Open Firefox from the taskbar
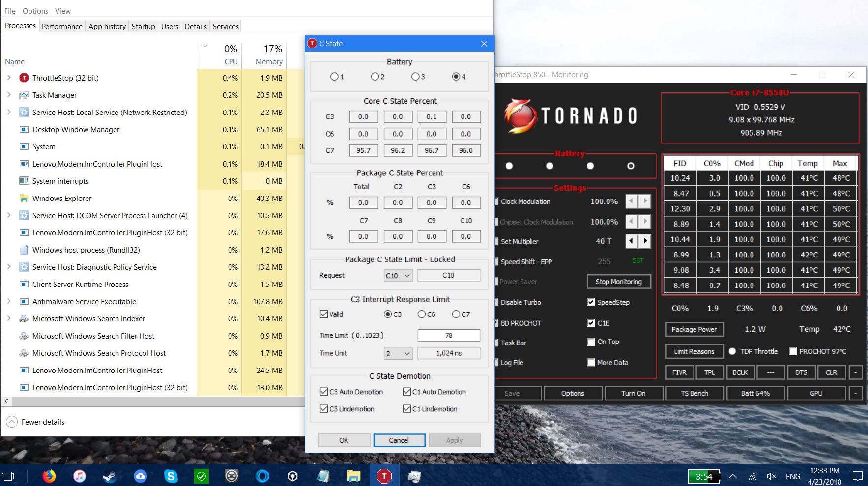Viewport: 868px width, 486px height. pyautogui.click(x=49, y=476)
